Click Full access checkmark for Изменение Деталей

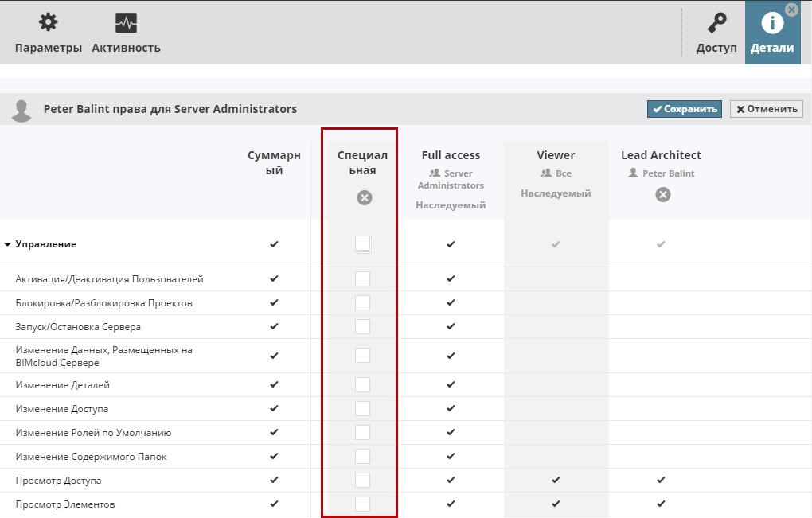click(x=451, y=384)
